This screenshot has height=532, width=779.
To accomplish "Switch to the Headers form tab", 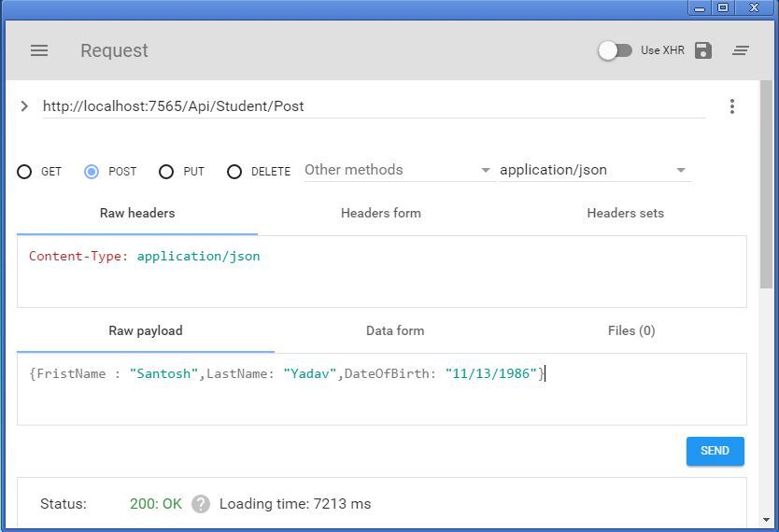I will click(381, 213).
